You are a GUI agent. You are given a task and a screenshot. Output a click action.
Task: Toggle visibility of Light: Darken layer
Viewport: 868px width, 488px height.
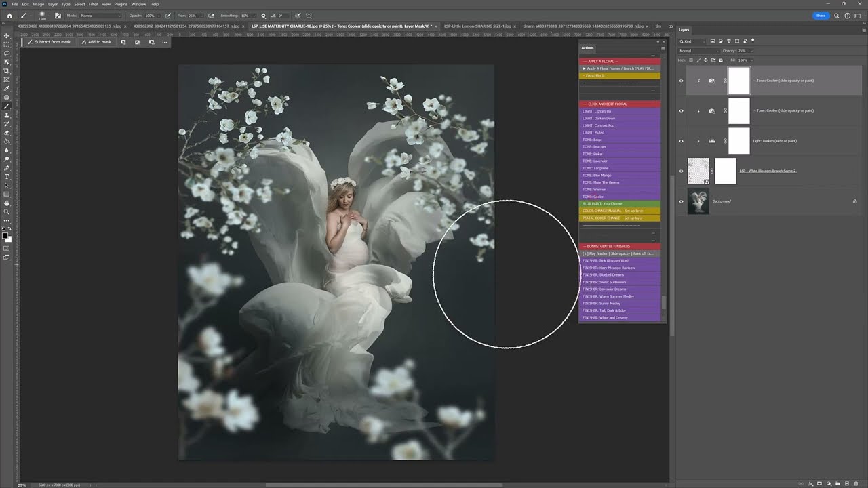(x=682, y=141)
